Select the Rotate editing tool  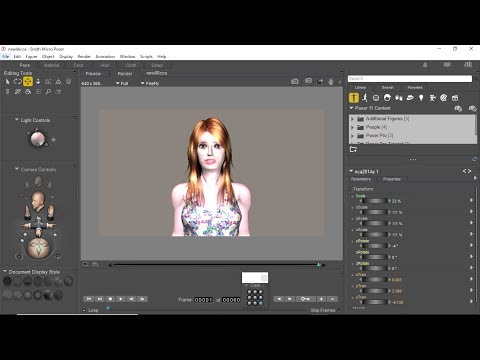point(17,81)
